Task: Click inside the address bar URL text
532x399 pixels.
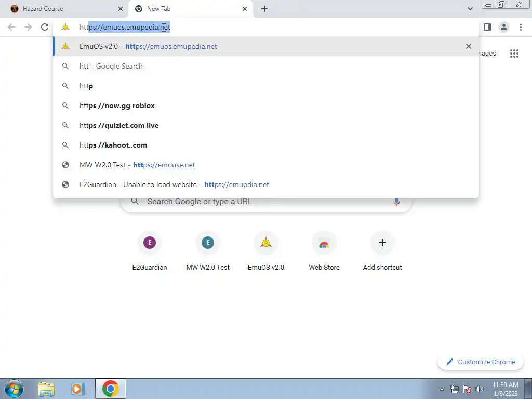Action: 125,27
